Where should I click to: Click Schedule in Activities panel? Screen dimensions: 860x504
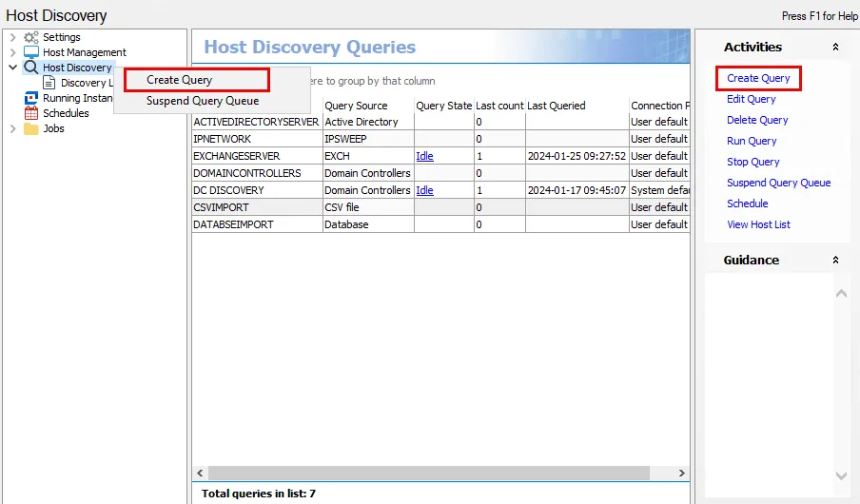pyautogui.click(x=747, y=204)
